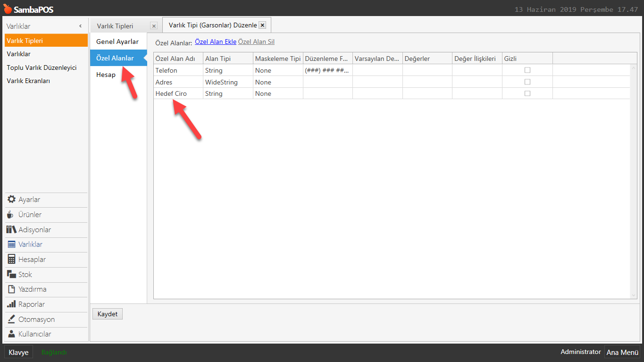Check Gizli box for Hedef Ciro
The height and width of the screenshot is (362, 644).
click(x=527, y=93)
